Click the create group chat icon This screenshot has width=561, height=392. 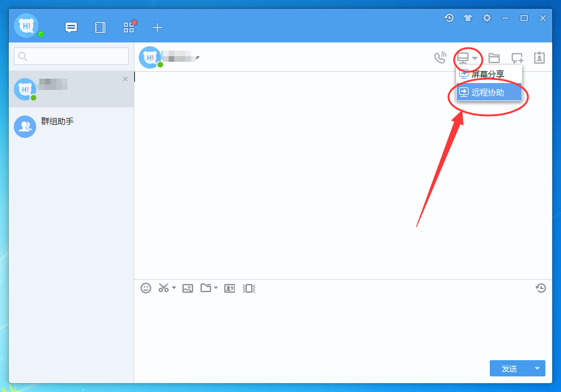click(x=517, y=58)
